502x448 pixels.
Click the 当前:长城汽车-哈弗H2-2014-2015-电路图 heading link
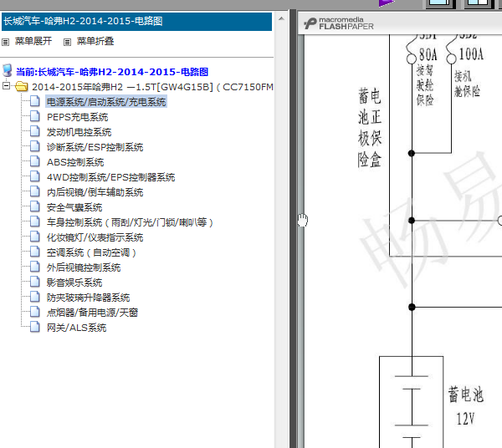click(x=112, y=72)
